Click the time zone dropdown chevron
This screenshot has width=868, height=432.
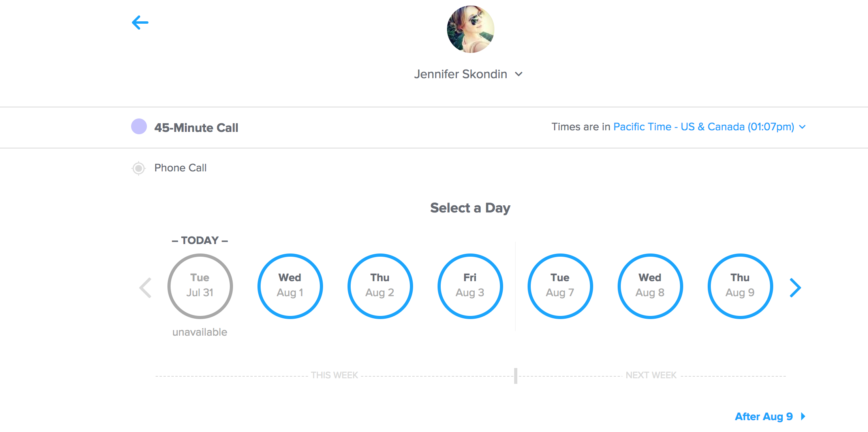pyautogui.click(x=802, y=127)
